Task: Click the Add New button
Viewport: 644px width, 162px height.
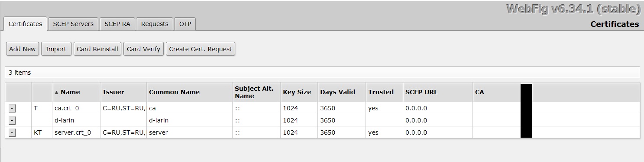Action: pos(23,49)
